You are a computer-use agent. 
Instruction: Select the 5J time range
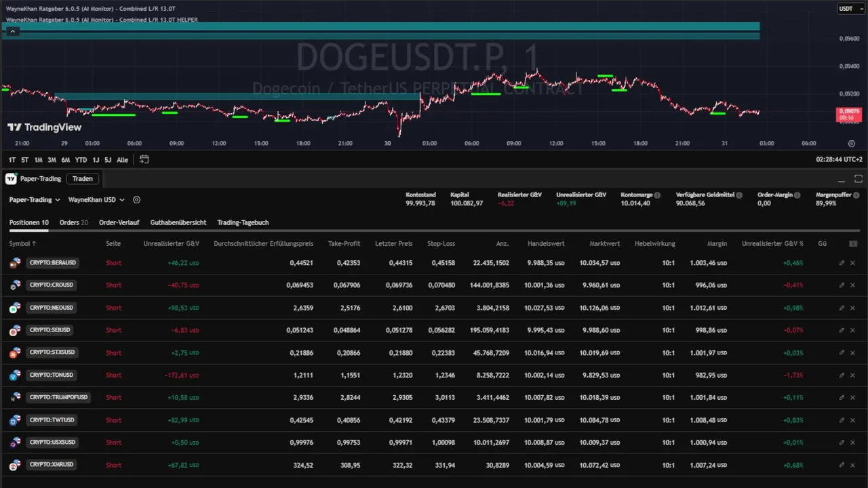tap(107, 160)
